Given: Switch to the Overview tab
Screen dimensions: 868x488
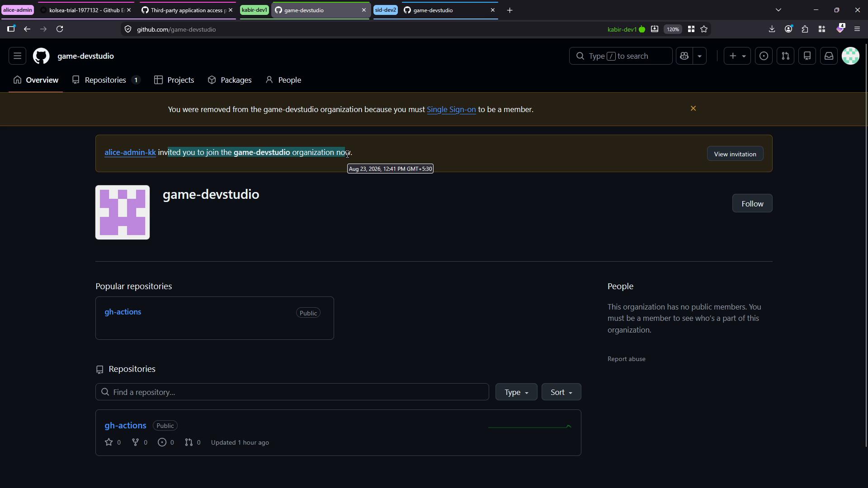Looking at the screenshot, I should point(36,80).
